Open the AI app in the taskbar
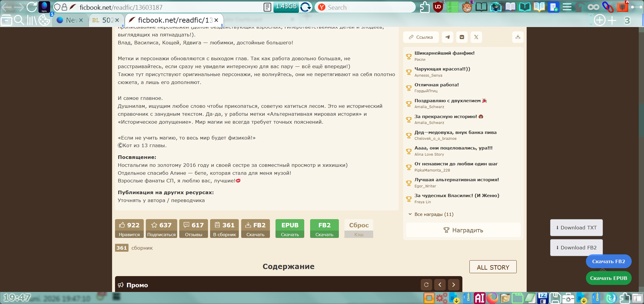The width and height of the screenshot is (644, 304). tap(479, 298)
